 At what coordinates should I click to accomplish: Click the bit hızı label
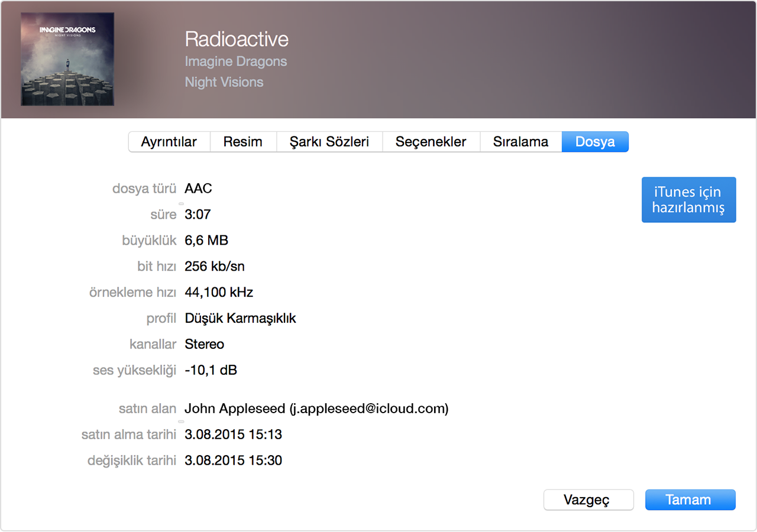(157, 267)
